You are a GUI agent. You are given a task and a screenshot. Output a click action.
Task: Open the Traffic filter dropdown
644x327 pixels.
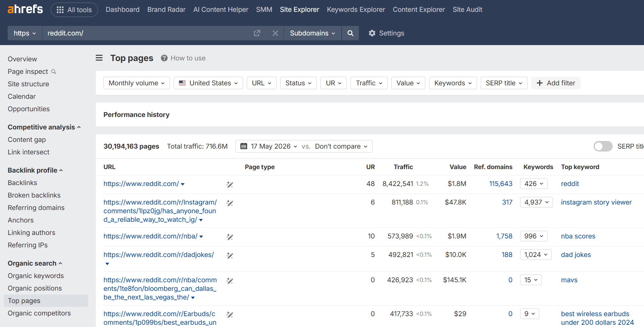369,83
